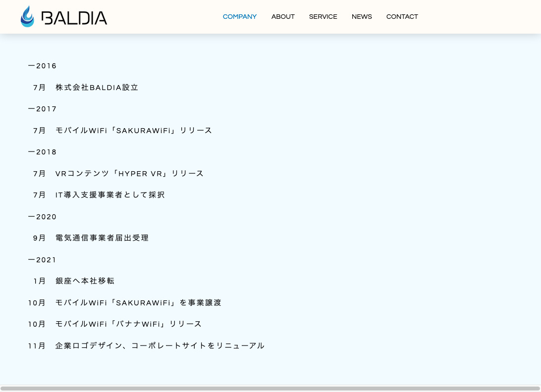Click the text 株式会社BALDIA設立
Image resolution: width=541 pixels, height=392 pixels.
[97, 88]
